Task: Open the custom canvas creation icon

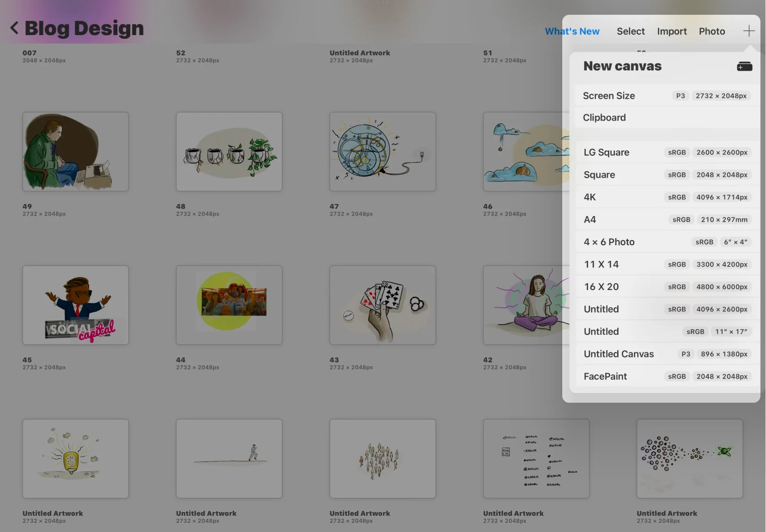Action: (744, 66)
